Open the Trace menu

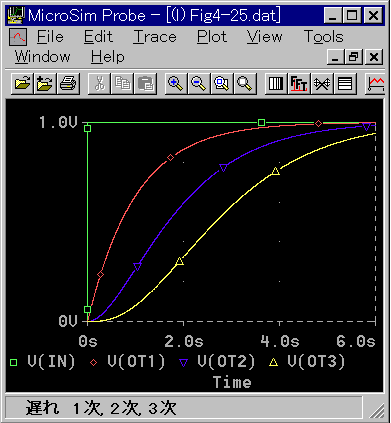pyautogui.click(x=155, y=37)
